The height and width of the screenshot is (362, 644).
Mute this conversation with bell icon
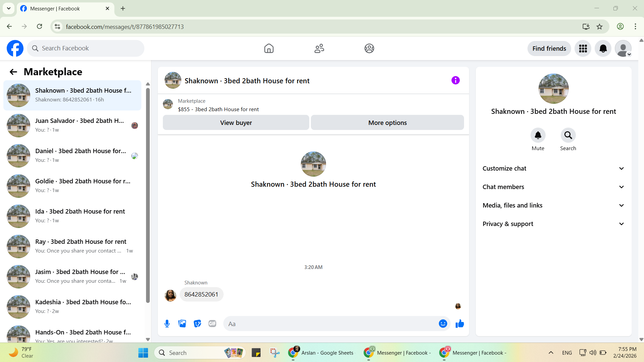click(538, 135)
